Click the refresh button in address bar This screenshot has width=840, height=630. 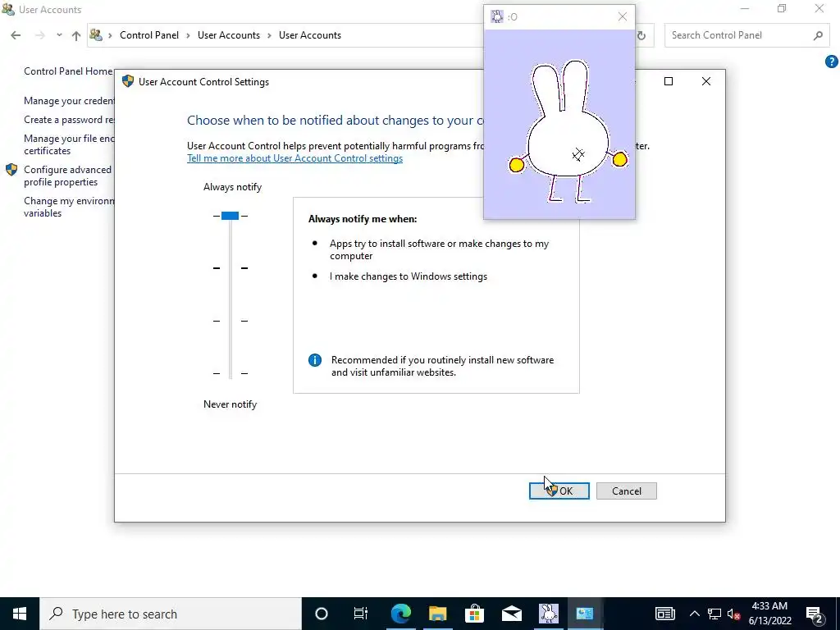click(x=641, y=36)
